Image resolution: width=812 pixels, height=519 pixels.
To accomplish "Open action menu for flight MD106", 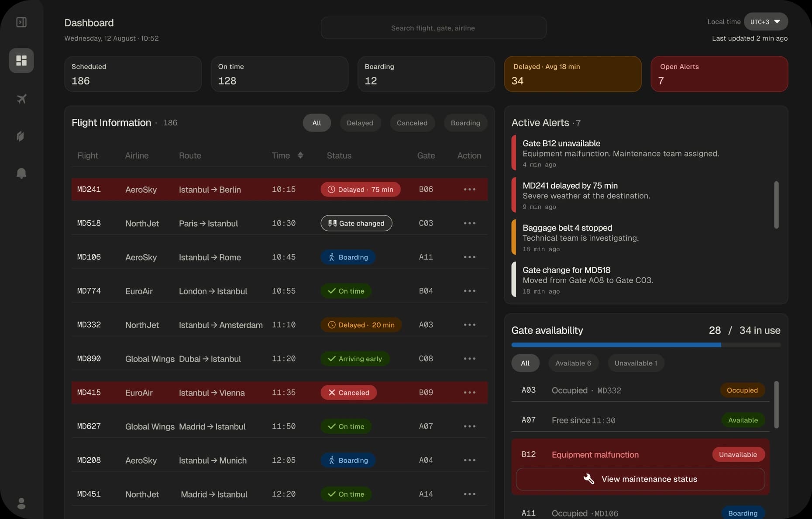I will (x=470, y=257).
